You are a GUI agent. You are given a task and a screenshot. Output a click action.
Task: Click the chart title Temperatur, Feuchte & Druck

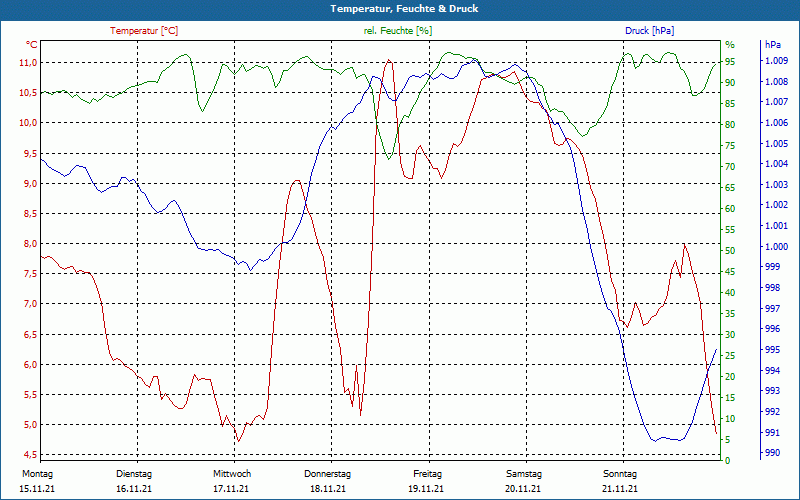pyautogui.click(x=404, y=9)
